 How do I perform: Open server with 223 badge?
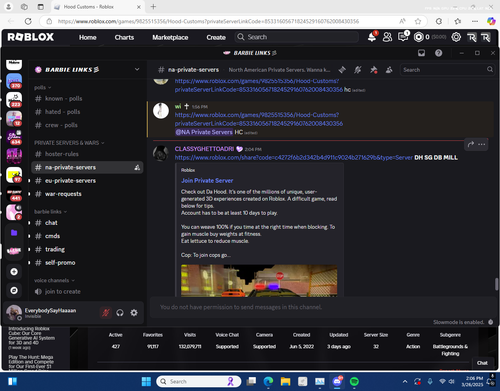click(x=14, y=100)
